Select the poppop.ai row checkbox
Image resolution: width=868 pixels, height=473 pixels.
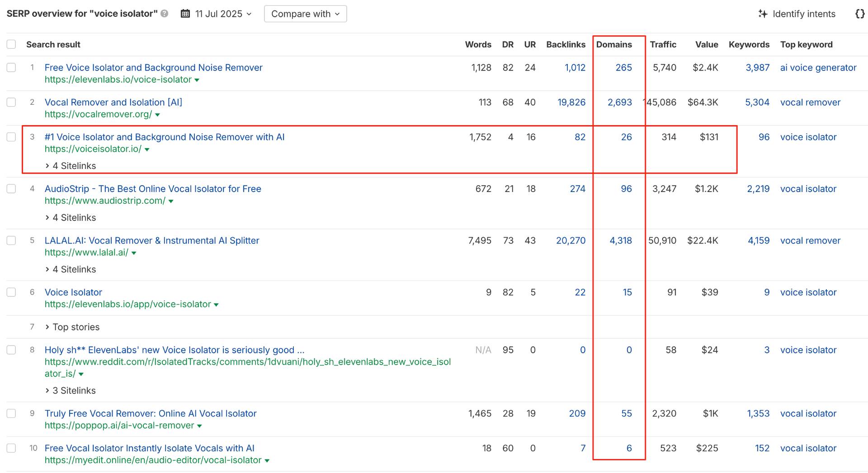click(x=11, y=413)
